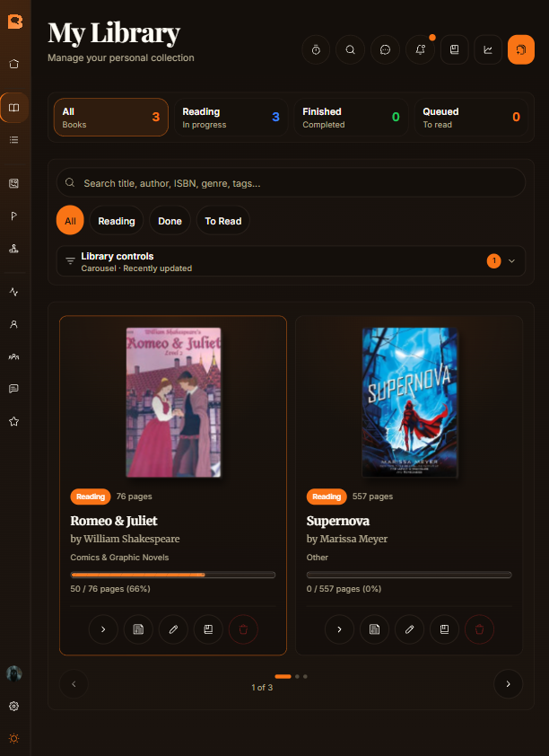The height and width of the screenshot is (756, 549).
Task: Edit Supernova with pencil icon
Action: point(409,629)
